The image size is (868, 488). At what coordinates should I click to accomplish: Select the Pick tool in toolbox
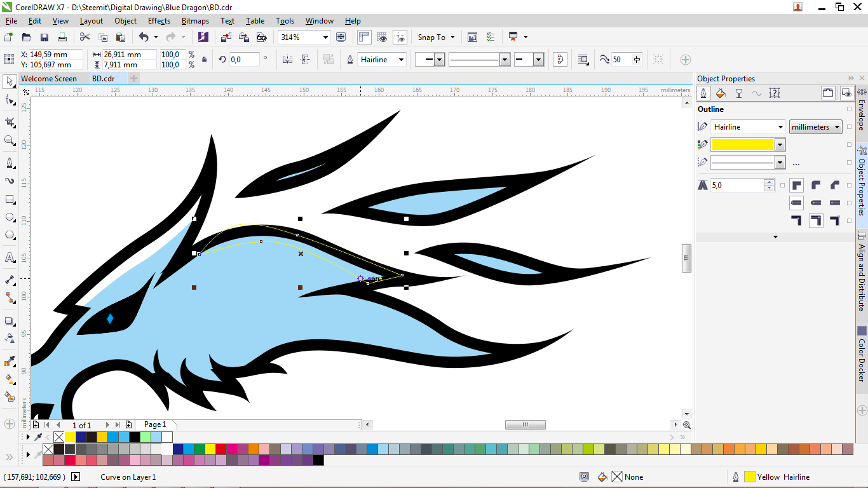10,81
